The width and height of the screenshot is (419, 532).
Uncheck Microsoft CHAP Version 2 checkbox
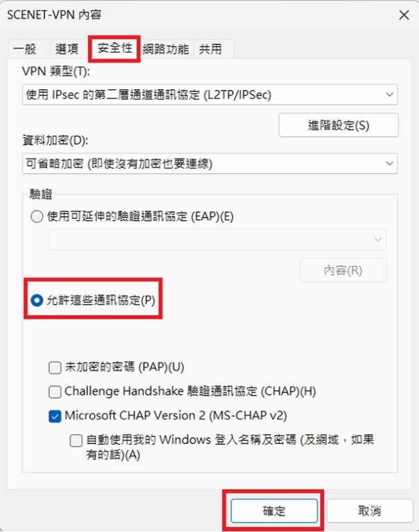(55, 416)
